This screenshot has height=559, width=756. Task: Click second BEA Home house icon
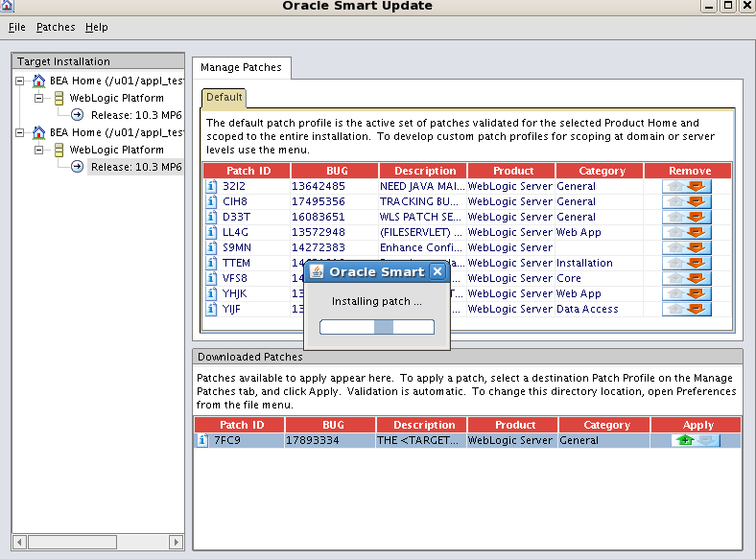[38, 132]
